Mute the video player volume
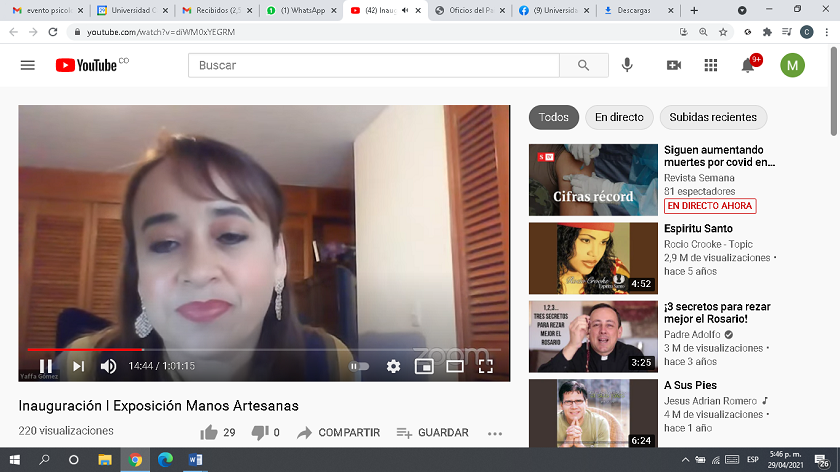840x472 pixels. pyautogui.click(x=108, y=366)
